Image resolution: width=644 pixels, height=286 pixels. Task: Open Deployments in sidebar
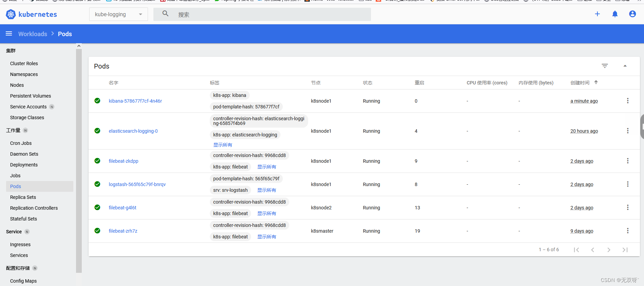point(24,165)
